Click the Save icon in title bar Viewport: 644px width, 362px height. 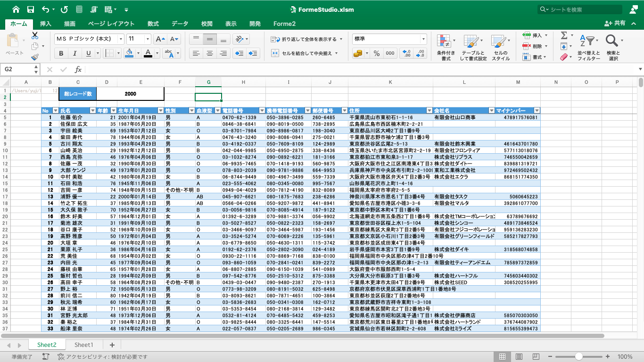tap(31, 9)
